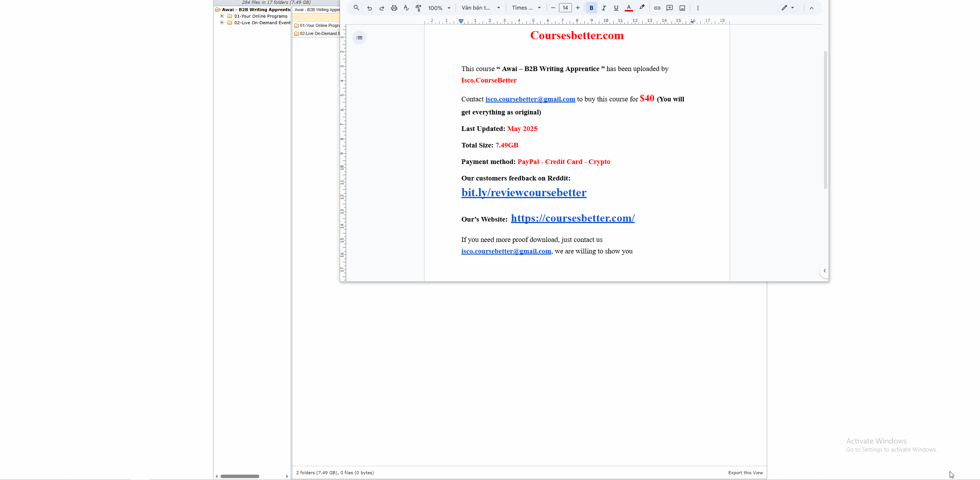Open the Times font dropdown
Viewport: 980px width, 480px height.
pyautogui.click(x=526, y=8)
